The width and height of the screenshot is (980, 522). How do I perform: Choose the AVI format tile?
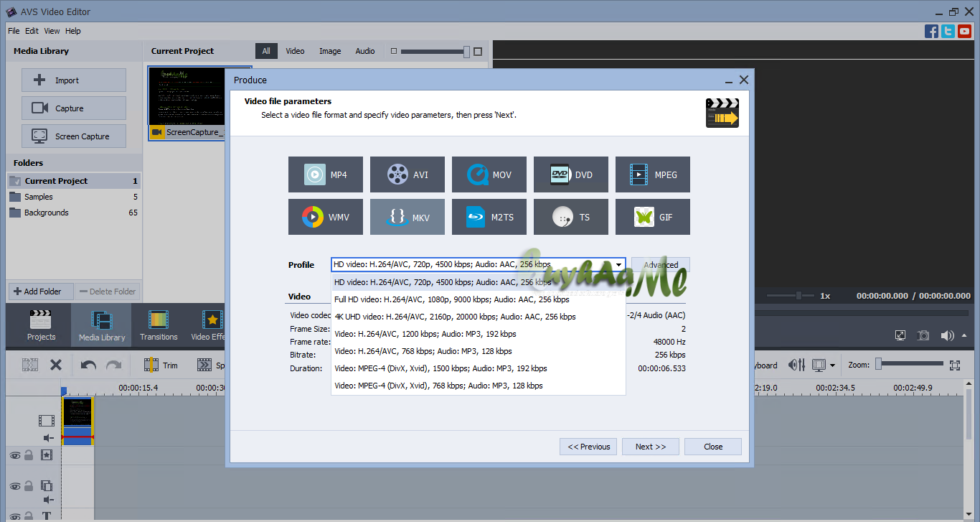tap(407, 174)
